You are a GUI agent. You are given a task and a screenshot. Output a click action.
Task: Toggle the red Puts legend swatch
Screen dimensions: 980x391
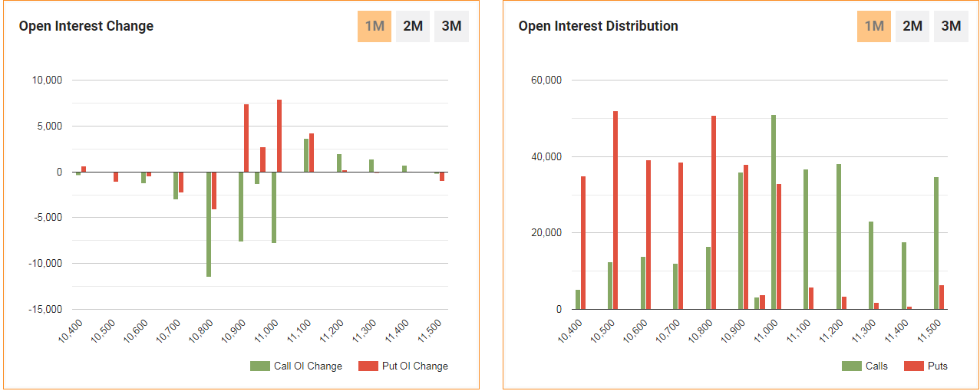pyautogui.click(x=914, y=366)
